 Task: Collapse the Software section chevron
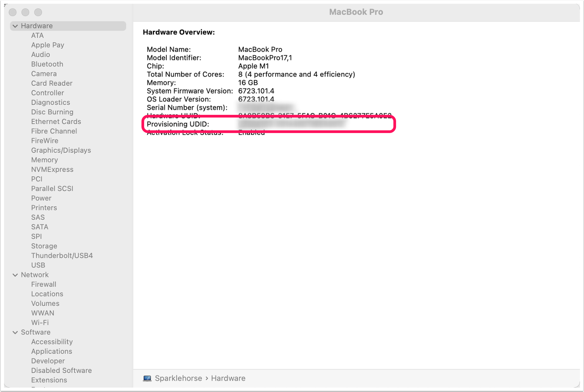[x=15, y=332]
